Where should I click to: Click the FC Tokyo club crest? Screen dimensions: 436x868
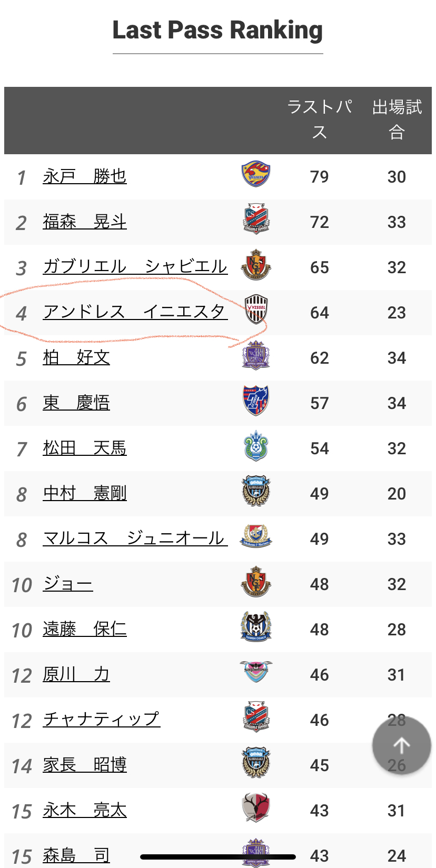pyautogui.click(x=256, y=401)
